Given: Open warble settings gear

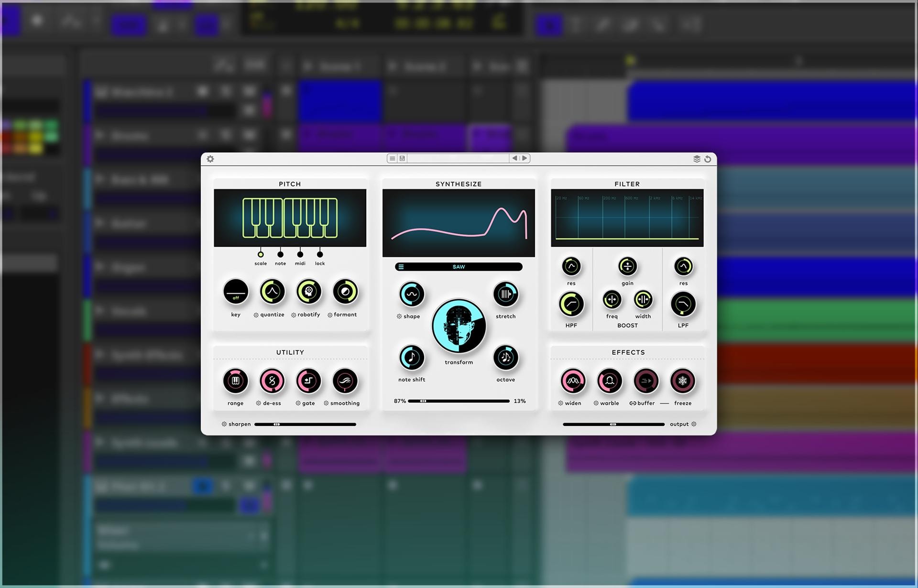Looking at the screenshot, I should pos(596,403).
